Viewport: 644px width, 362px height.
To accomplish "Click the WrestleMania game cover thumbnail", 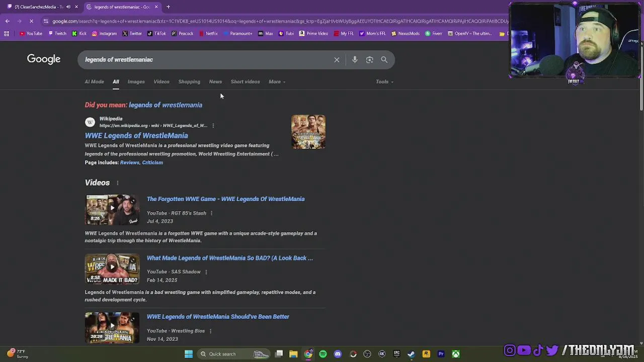I will [308, 132].
